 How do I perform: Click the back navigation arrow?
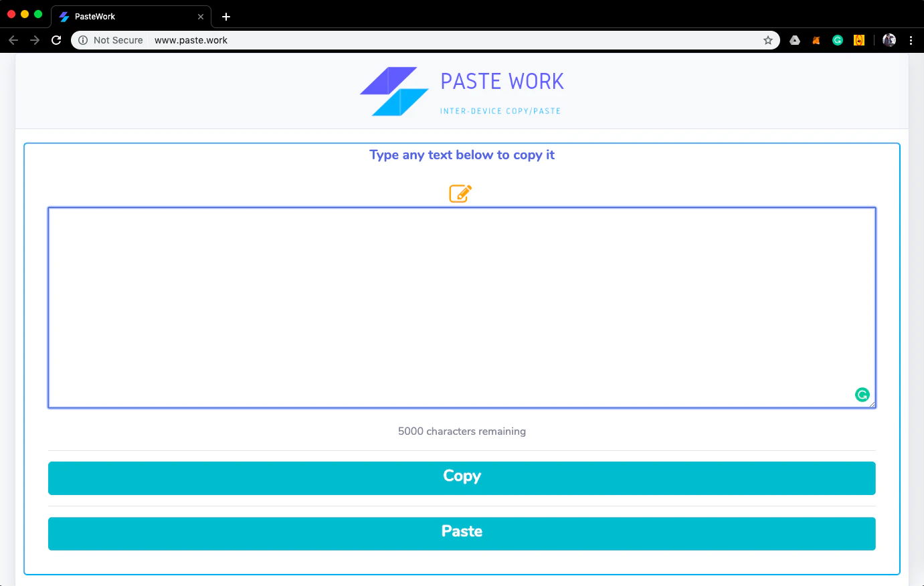[x=13, y=39]
